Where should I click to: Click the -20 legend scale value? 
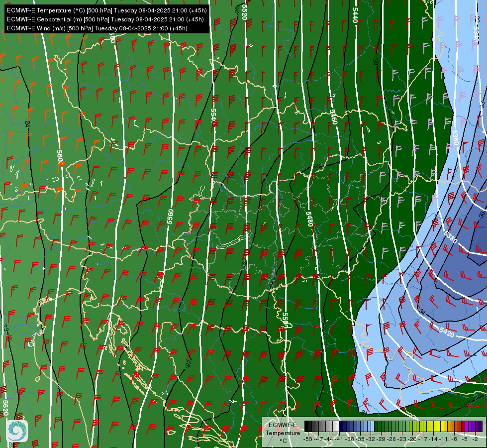click(x=412, y=439)
